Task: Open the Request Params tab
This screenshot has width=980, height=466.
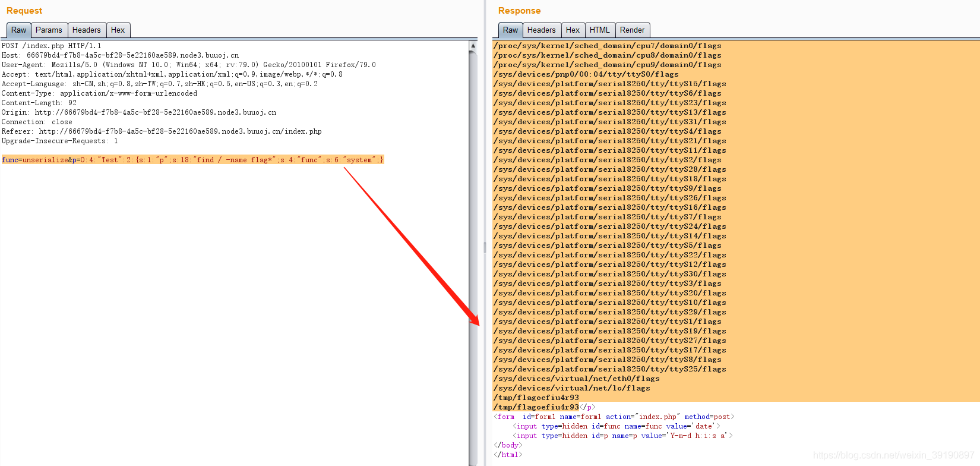Action: coord(49,30)
